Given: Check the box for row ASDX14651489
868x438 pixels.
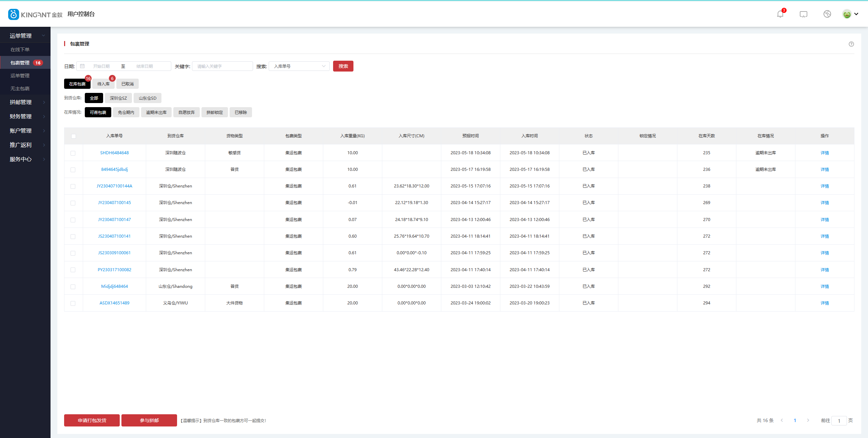Looking at the screenshot, I should [x=73, y=303].
